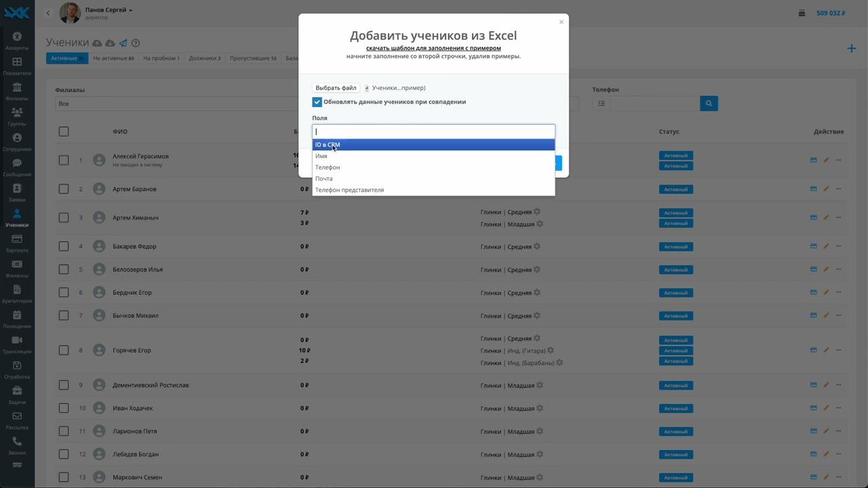This screenshot has width=868, height=488.
Task: Open Сообщения in the sidebar
Action: click(17, 167)
